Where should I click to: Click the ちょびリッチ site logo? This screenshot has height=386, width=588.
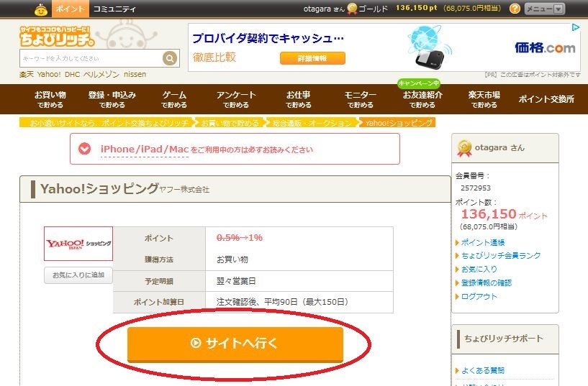56,37
